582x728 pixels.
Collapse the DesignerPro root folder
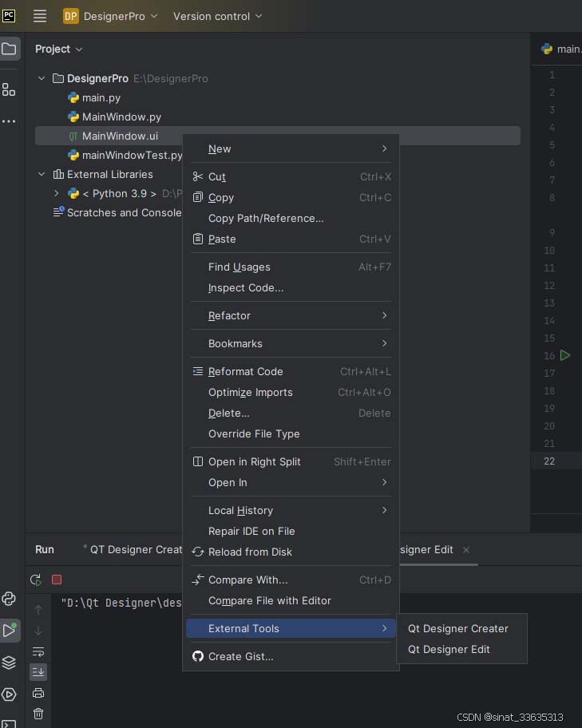pos(42,78)
